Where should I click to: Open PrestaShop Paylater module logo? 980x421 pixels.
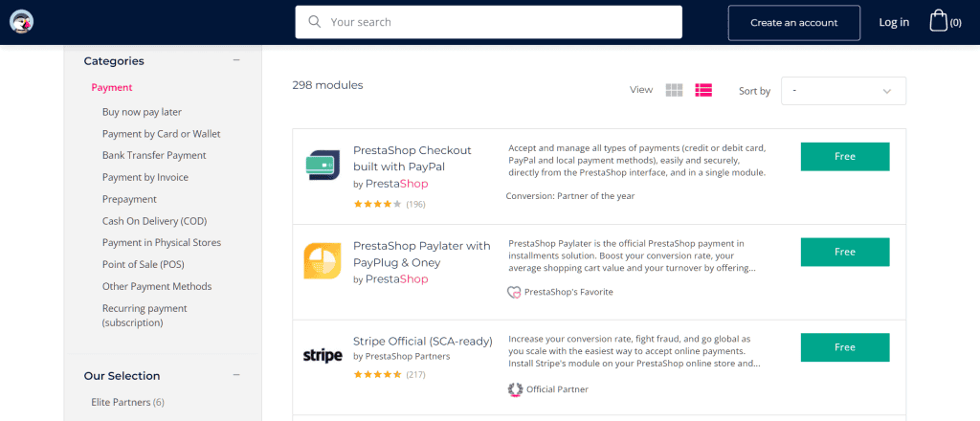point(323,261)
